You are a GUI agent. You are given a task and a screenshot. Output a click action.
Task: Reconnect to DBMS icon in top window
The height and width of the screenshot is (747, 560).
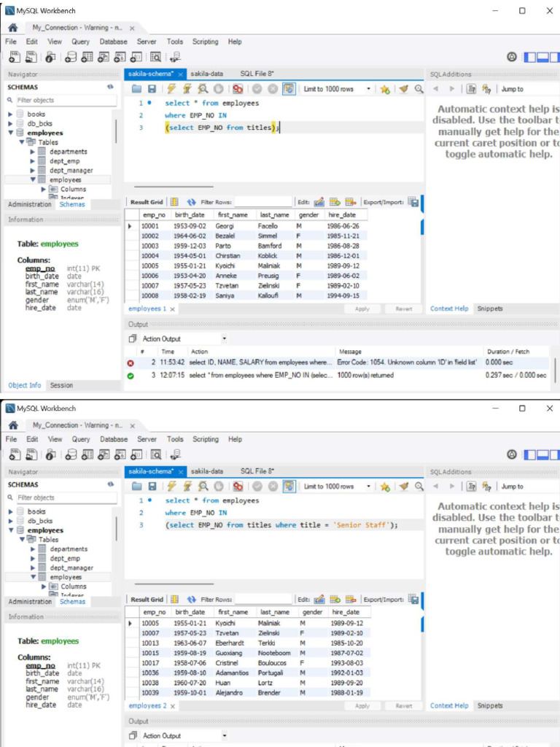pyautogui.click(x=175, y=57)
